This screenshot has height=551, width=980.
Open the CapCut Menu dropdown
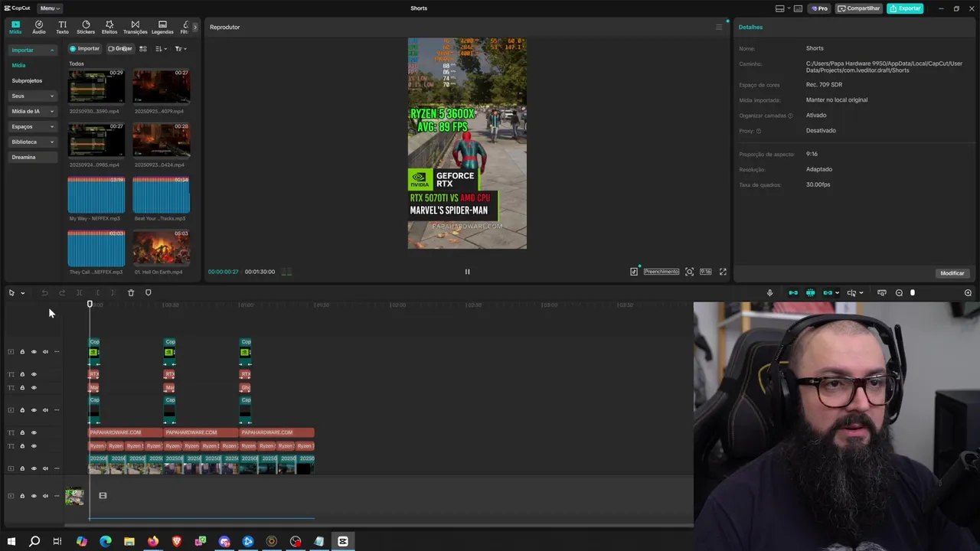pyautogui.click(x=50, y=8)
